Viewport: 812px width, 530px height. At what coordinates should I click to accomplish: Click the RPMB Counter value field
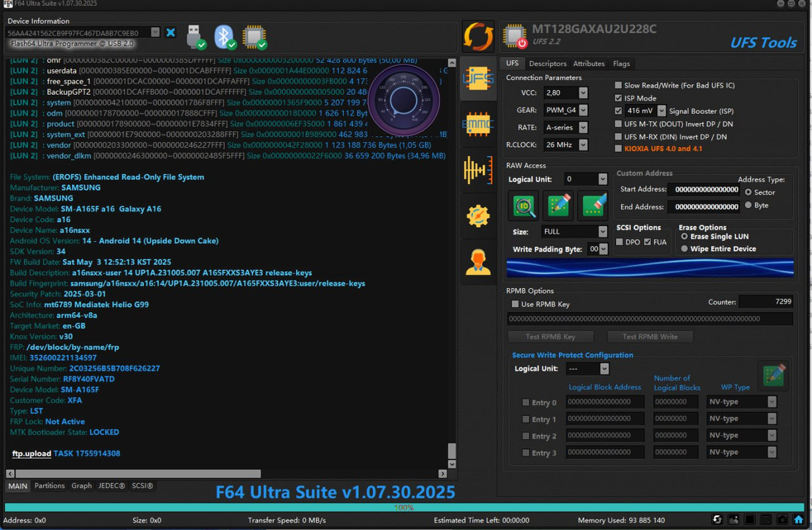coord(766,302)
